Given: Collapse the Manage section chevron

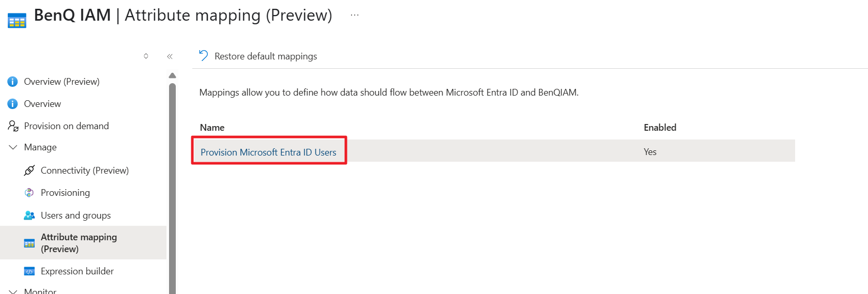Looking at the screenshot, I should [13, 147].
